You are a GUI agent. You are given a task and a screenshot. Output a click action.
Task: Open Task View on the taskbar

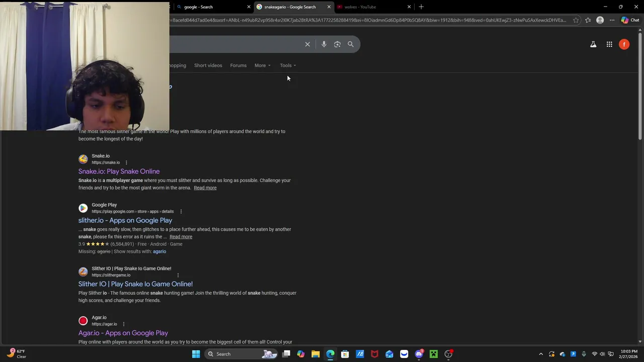(x=286, y=354)
